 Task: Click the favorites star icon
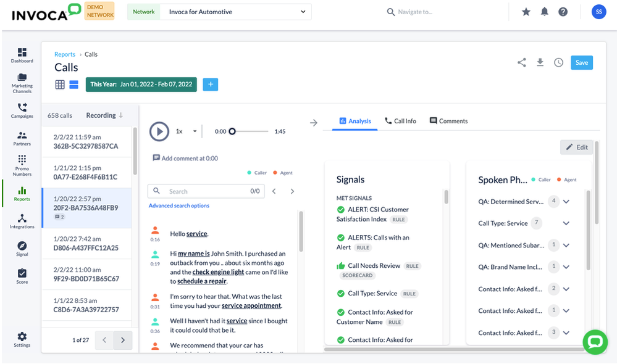click(526, 12)
